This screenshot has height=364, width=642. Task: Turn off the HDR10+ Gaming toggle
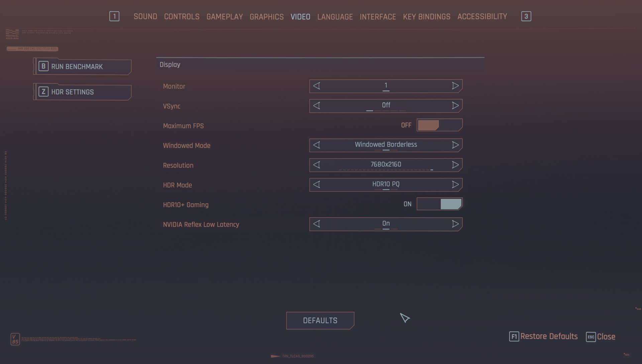[x=439, y=204]
